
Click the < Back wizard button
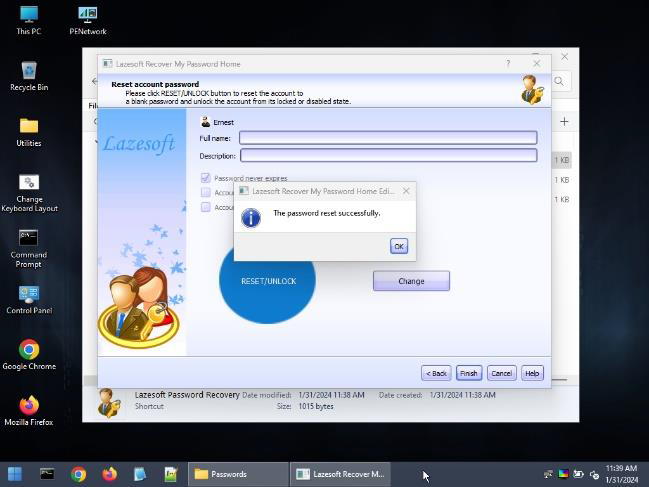coord(436,373)
